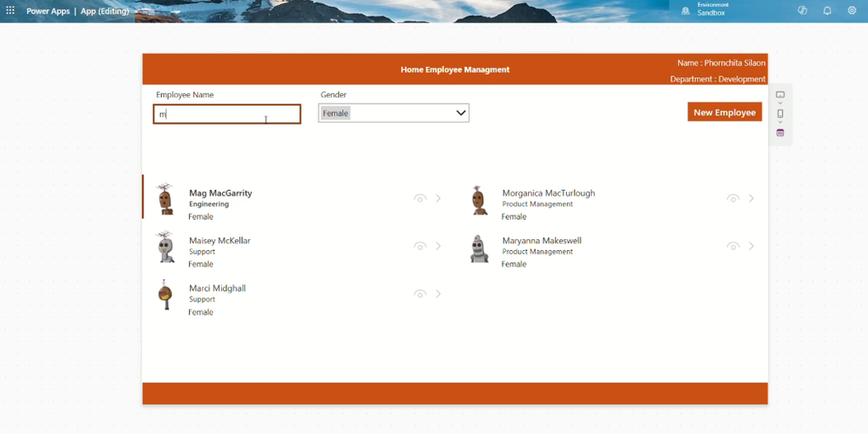Select the tablet preview device icon
Viewport: 868px width, 434px height.
[x=781, y=95]
